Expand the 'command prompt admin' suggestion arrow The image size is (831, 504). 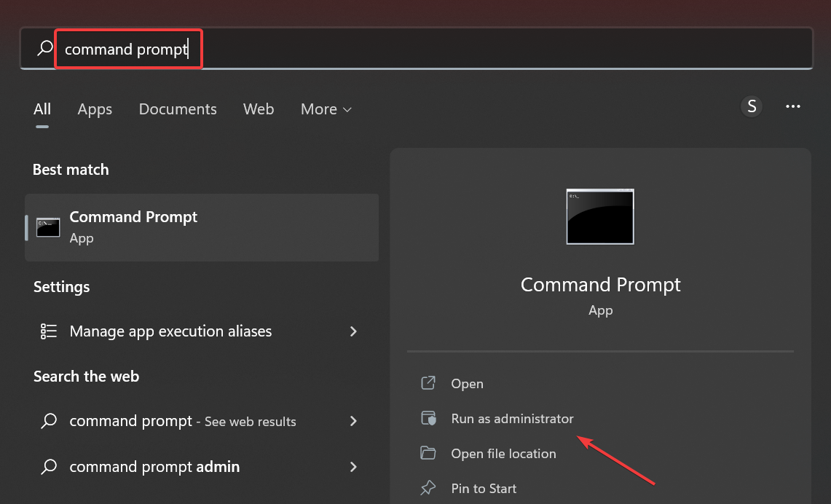pos(353,466)
